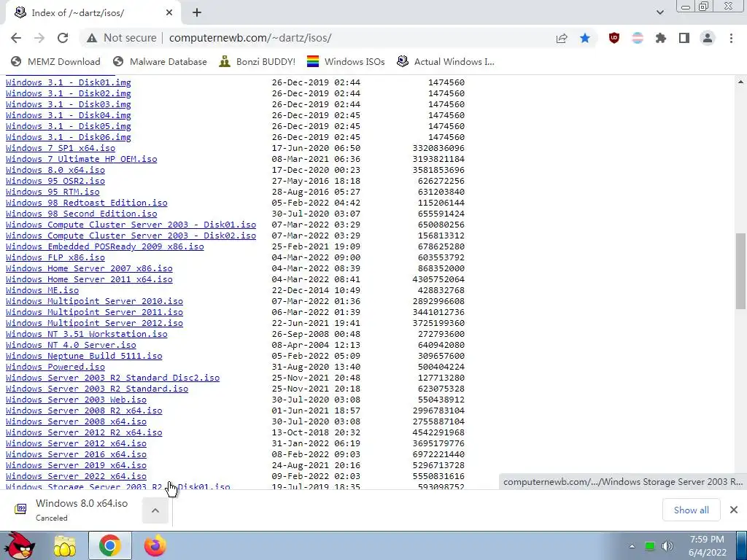Image resolution: width=747 pixels, height=560 pixels.
Task: Download Windows NT 4.0 Server.iso
Action: coord(71,345)
